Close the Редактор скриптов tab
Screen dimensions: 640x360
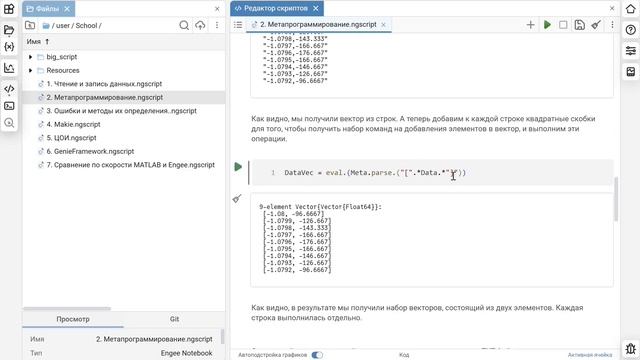point(316,8)
